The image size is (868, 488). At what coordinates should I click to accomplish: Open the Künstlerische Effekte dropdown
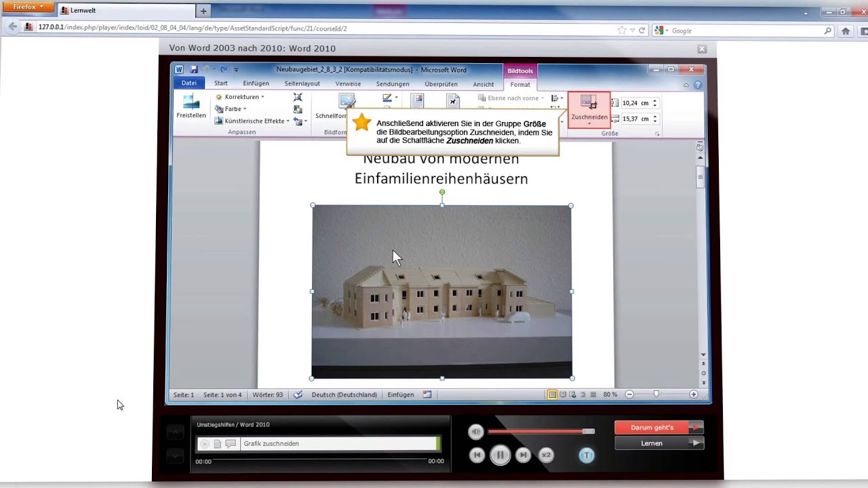[252, 121]
